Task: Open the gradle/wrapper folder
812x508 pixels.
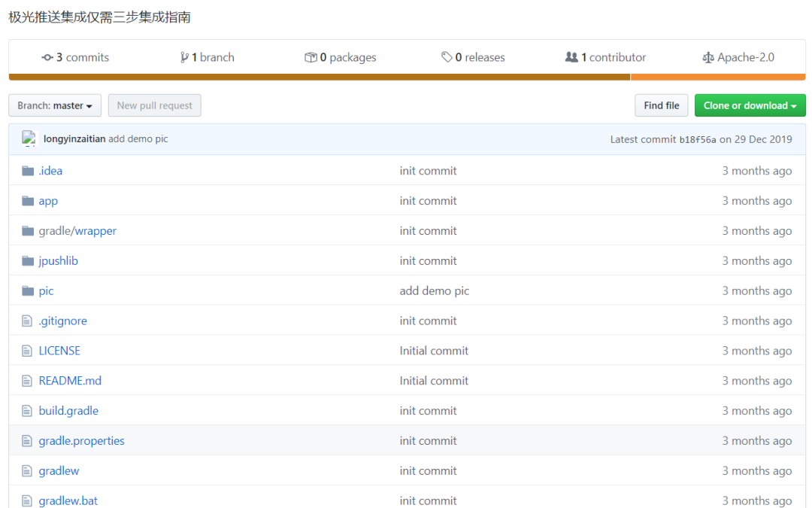Action: [x=77, y=231]
